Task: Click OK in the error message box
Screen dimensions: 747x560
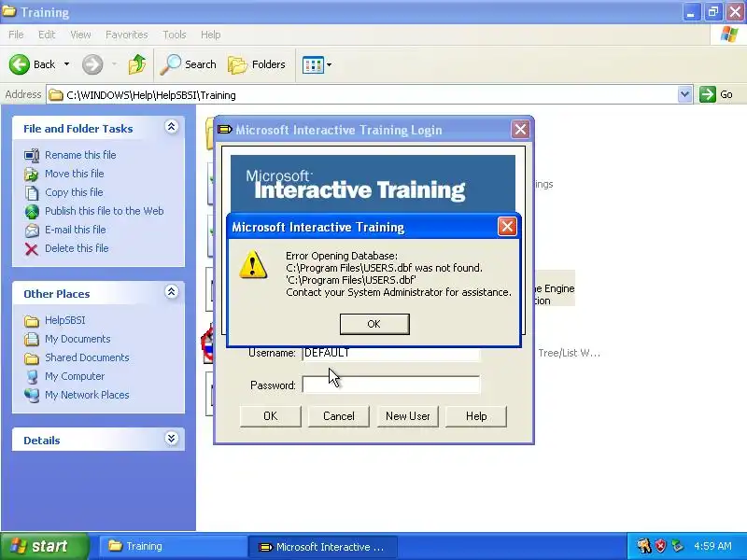Action: tap(374, 324)
